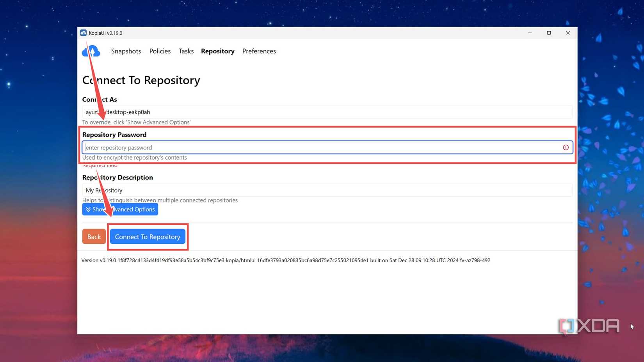Maximize the KopiaUI window
The height and width of the screenshot is (362, 644).
tap(549, 33)
